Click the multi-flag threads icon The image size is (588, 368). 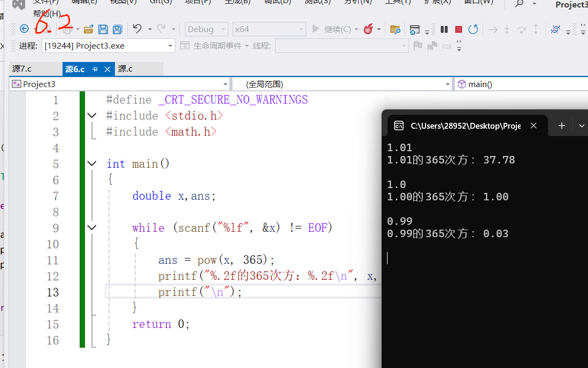tap(432, 46)
